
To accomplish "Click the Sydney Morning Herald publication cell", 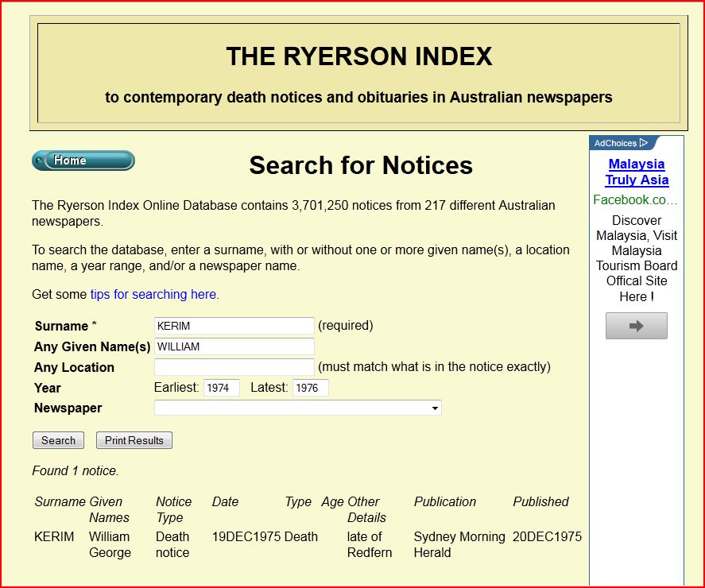I will pyautogui.click(x=459, y=544).
